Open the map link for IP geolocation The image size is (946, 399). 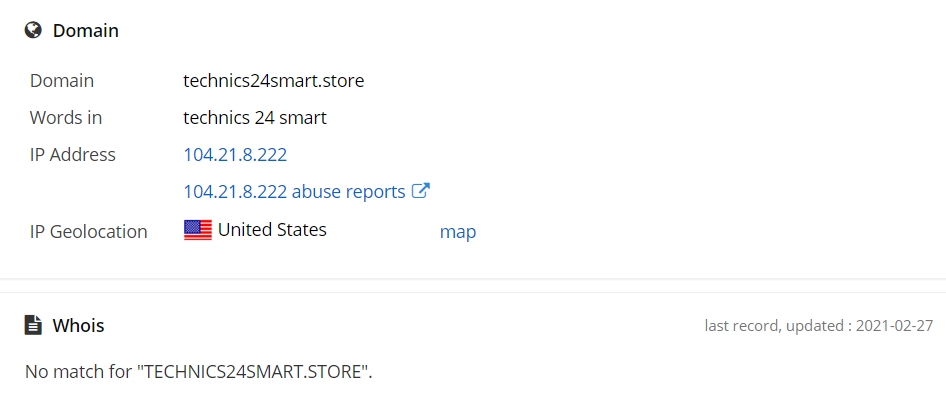click(458, 232)
